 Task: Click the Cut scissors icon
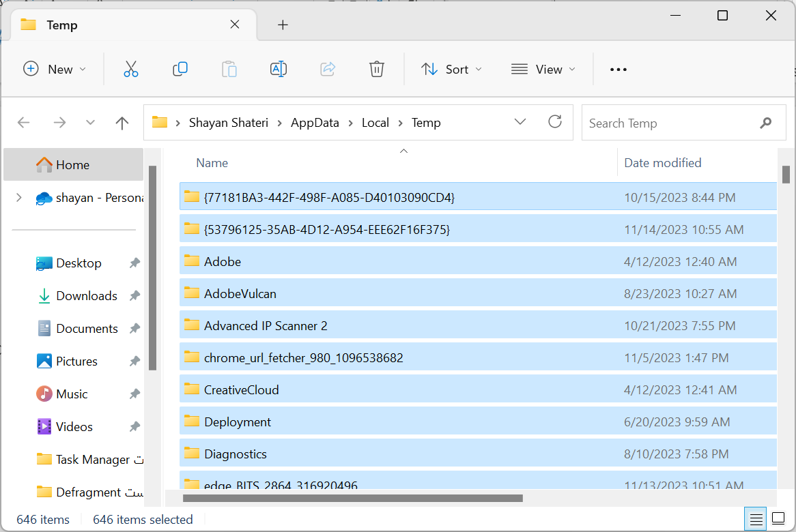[131, 69]
